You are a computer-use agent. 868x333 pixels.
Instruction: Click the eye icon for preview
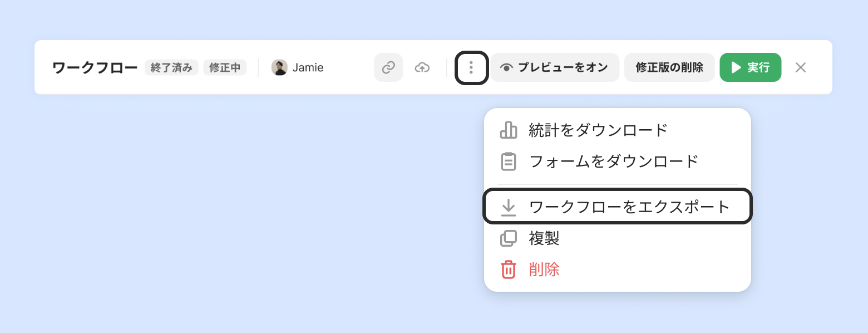coord(506,68)
